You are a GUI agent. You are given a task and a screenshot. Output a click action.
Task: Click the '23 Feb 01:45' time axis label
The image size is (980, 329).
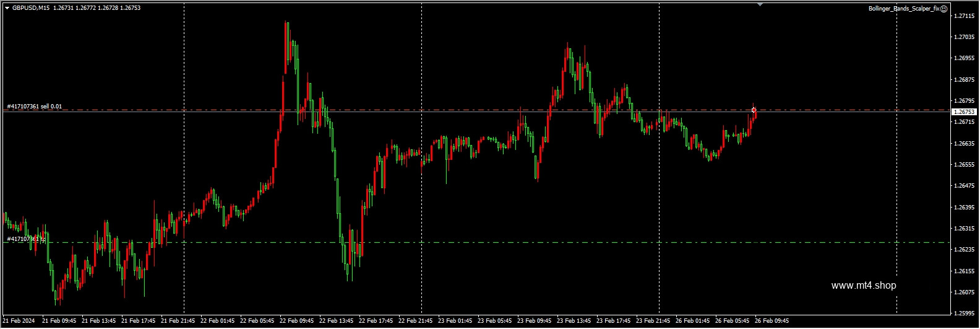point(455,321)
